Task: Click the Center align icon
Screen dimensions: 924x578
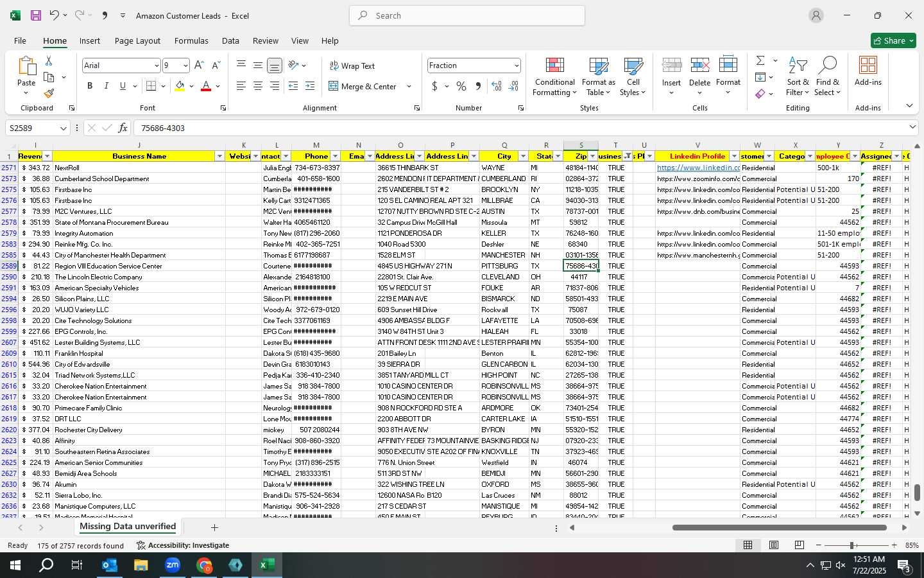Action: pos(257,86)
